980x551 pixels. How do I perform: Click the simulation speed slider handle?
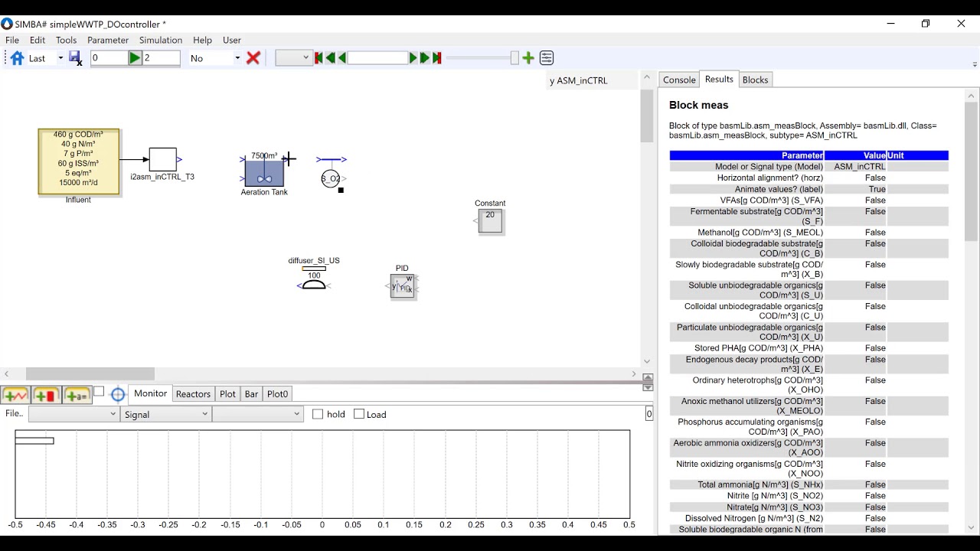coord(514,58)
